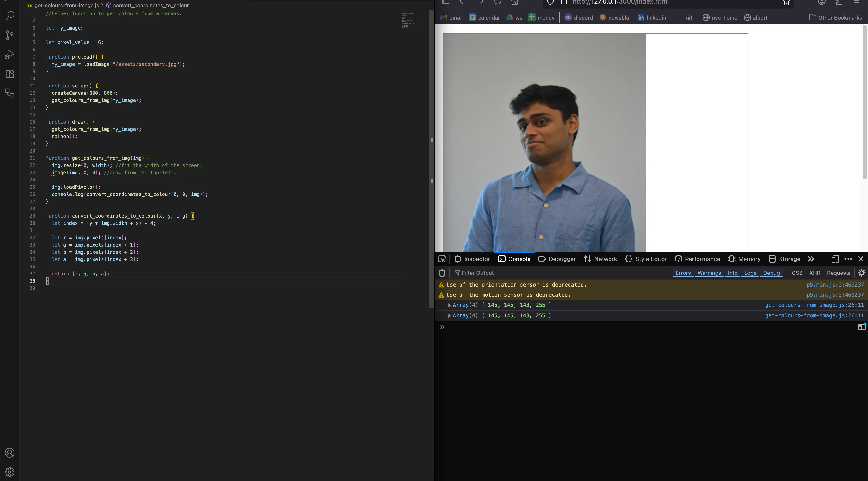Open the discord bookmark
Viewport: 868px width, 481px height.
pos(579,18)
